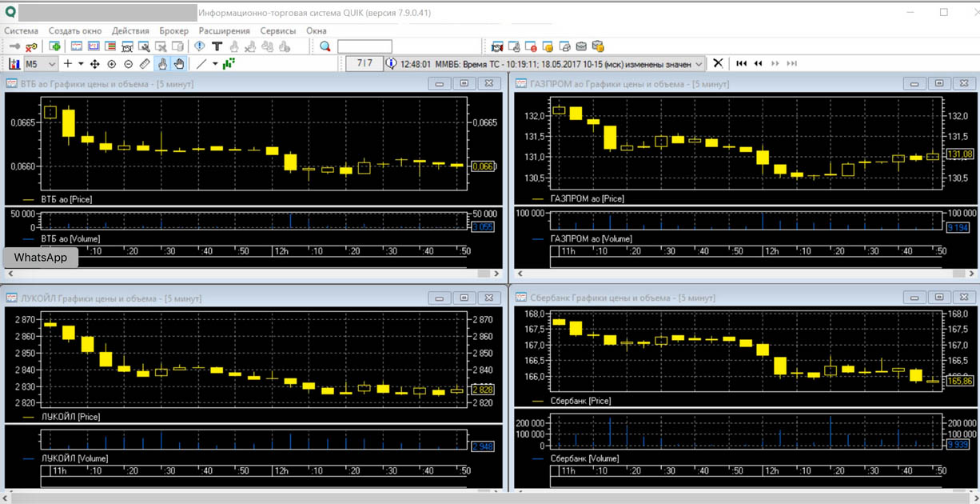The height and width of the screenshot is (504, 980).
Task: Click the blue exclamation info bubble icon
Action: click(x=200, y=46)
